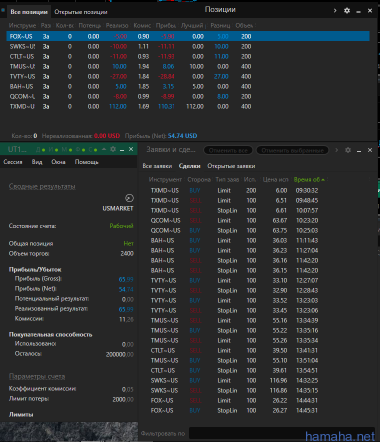Select the QCOM position row

pos(188,96)
